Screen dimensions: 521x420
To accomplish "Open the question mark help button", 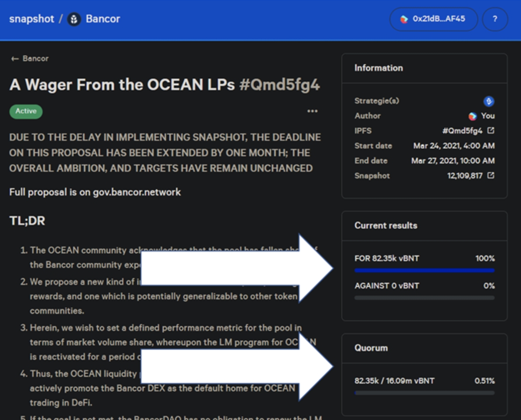I will click(x=495, y=19).
